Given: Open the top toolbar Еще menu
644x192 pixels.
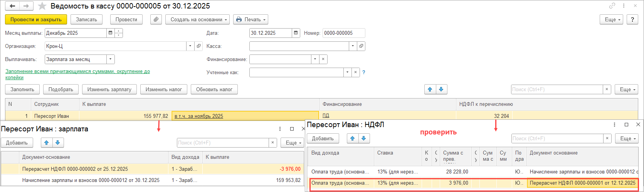Looking at the screenshot, I should click(612, 19).
